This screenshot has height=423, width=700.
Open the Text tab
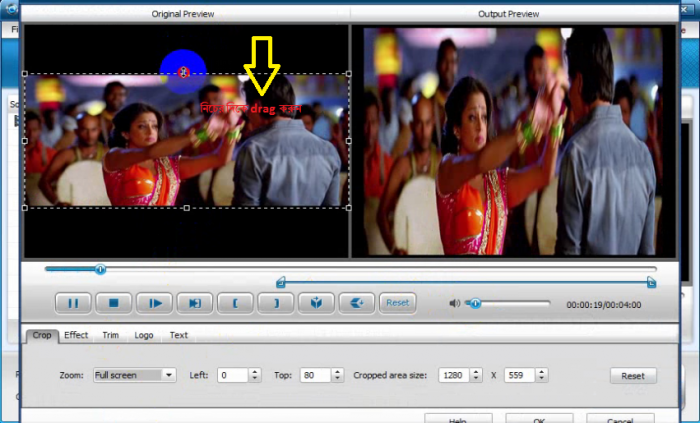coord(179,335)
